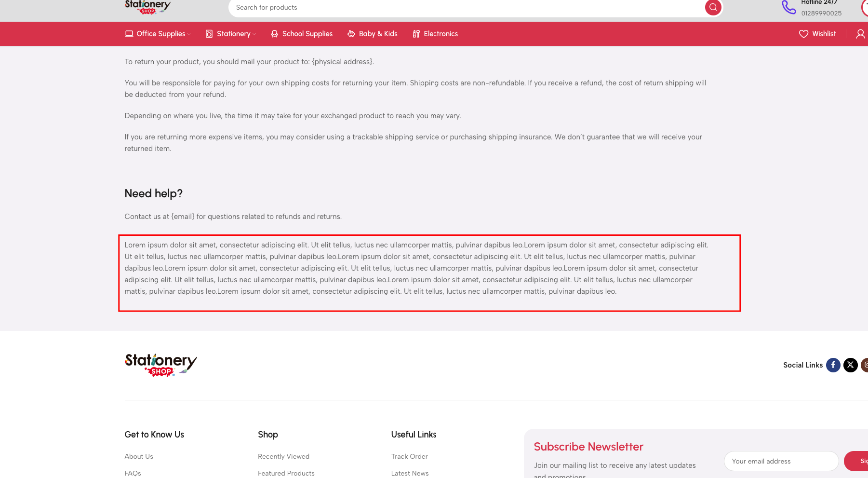
Task: Open the Baby & Kids menu
Action: pos(378,34)
